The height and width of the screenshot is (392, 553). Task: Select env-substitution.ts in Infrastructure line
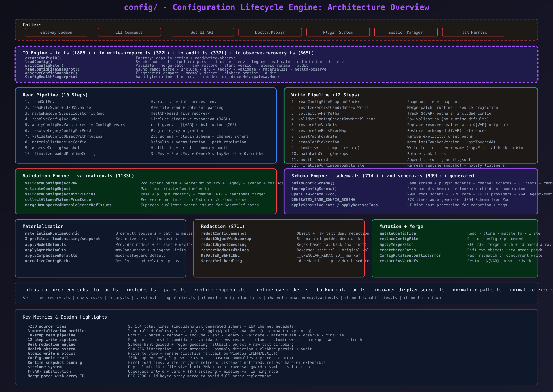92,290
